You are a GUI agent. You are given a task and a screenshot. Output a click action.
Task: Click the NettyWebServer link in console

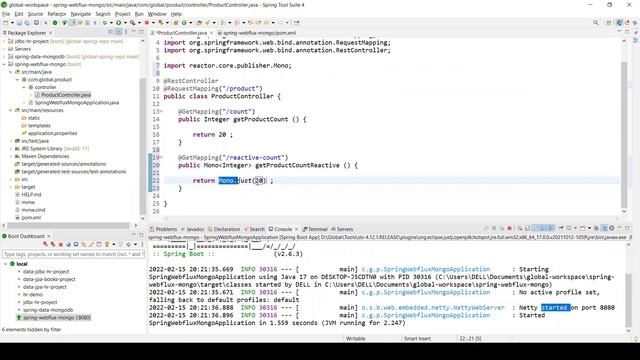coord(433,307)
